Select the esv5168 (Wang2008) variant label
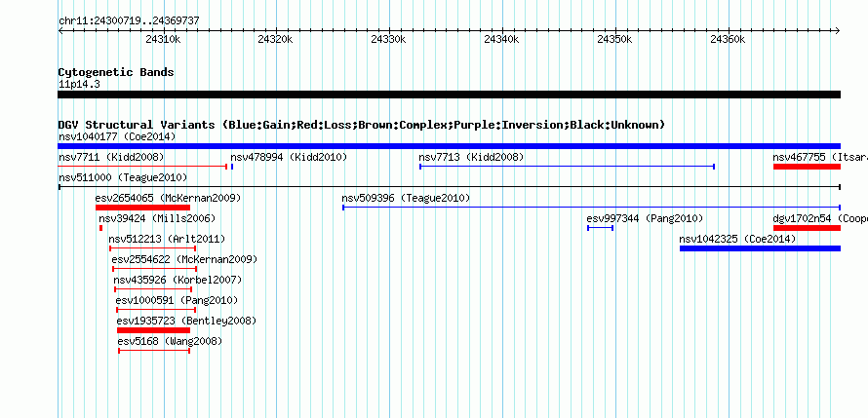 tap(170, 342)
